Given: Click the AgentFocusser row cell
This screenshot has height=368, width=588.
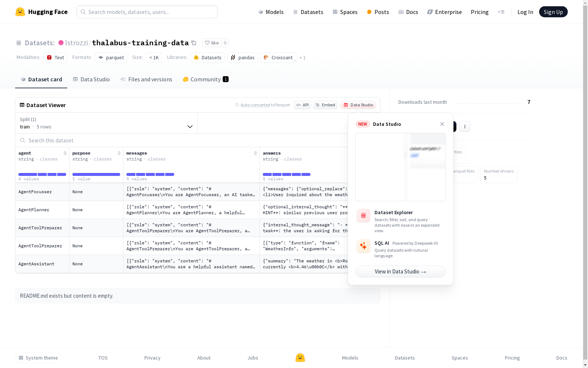Looking at the screenshot, I should (42, 192).
